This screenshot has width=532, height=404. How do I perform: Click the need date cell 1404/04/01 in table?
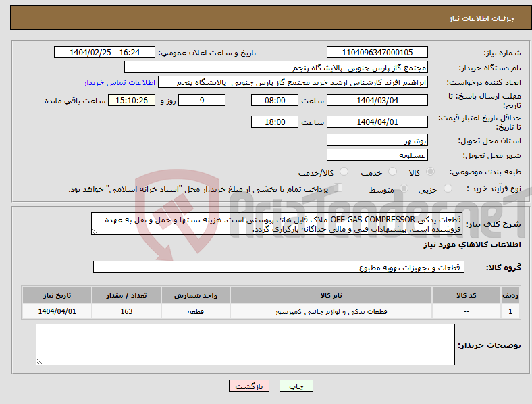[x=57, y=311]
